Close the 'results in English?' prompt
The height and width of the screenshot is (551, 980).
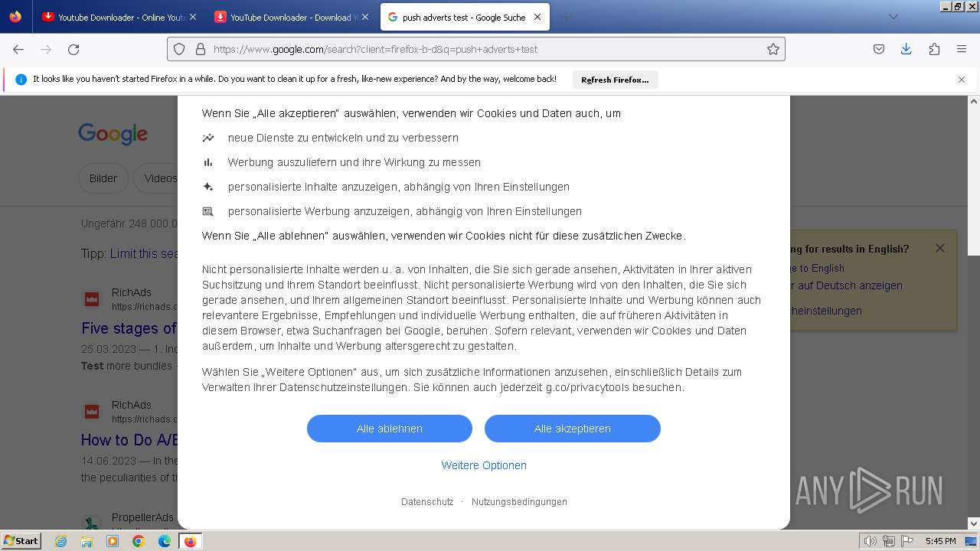click(940, 248)
